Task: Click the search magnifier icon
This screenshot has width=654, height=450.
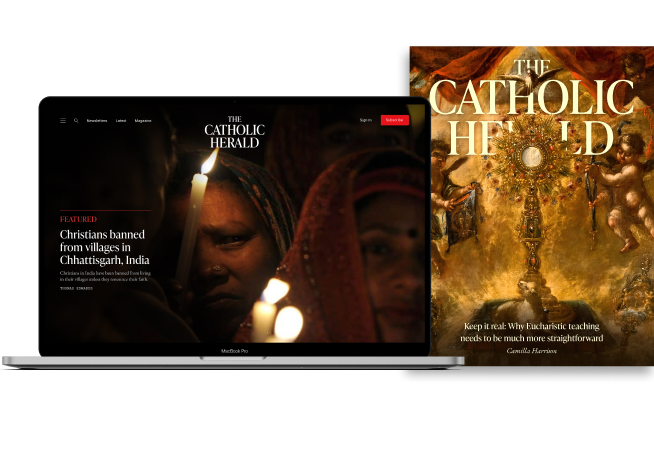Action: [76, 121]
